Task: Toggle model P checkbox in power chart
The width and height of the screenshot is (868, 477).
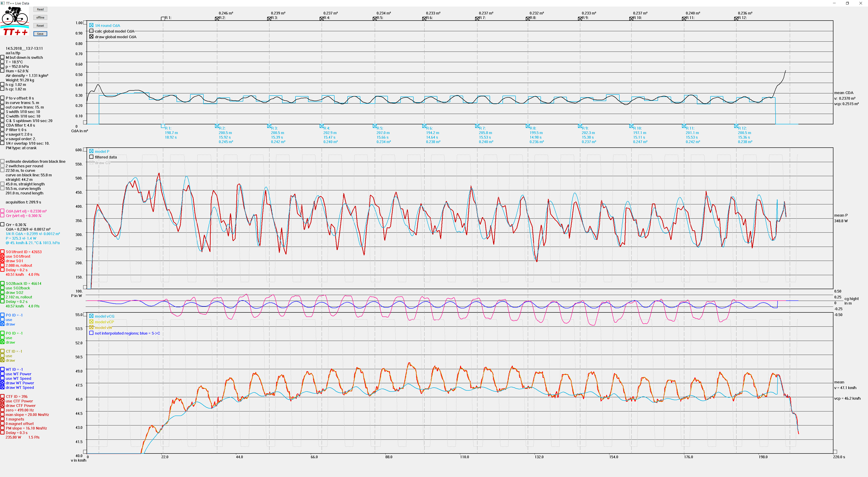Action: coord(91,151)
